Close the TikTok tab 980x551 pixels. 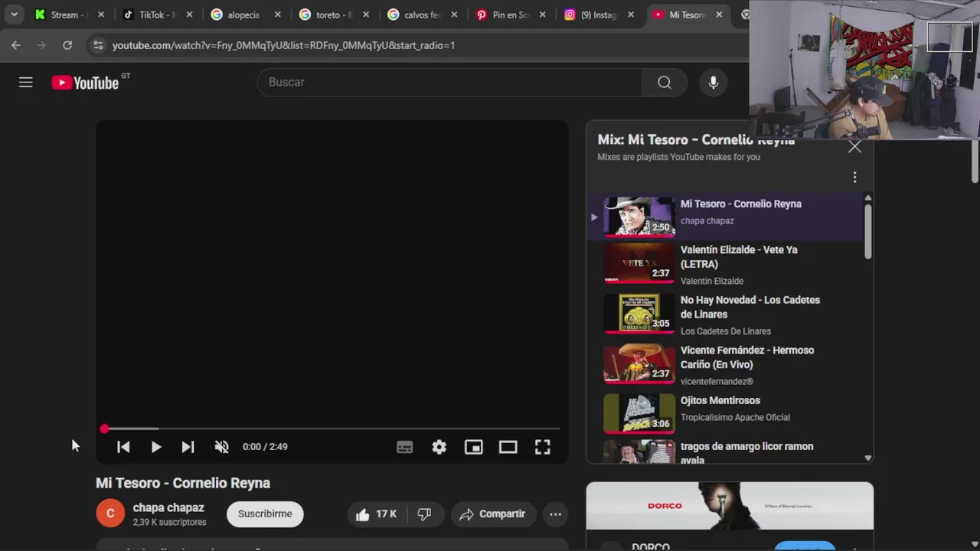coord(189,15)
